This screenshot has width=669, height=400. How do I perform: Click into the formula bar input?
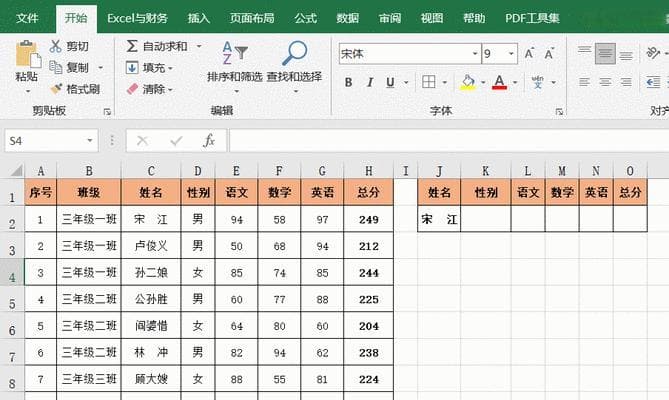[x=449, y=141]
